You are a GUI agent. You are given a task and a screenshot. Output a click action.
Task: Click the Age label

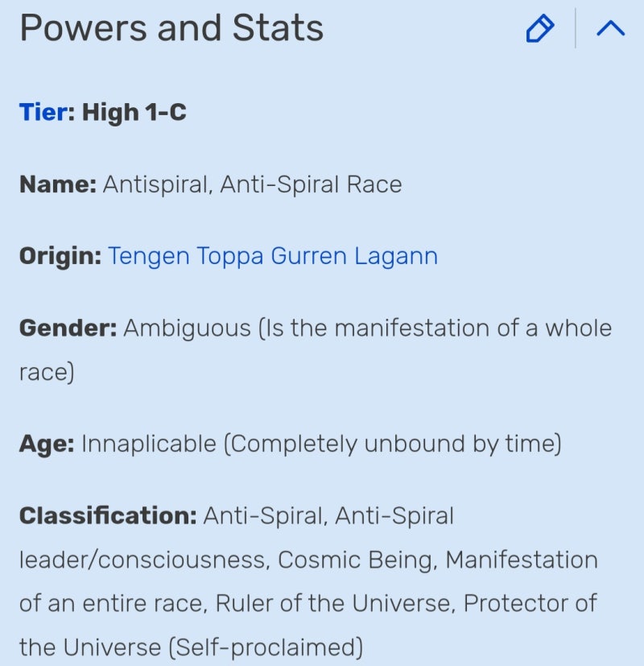click(47, 444)
